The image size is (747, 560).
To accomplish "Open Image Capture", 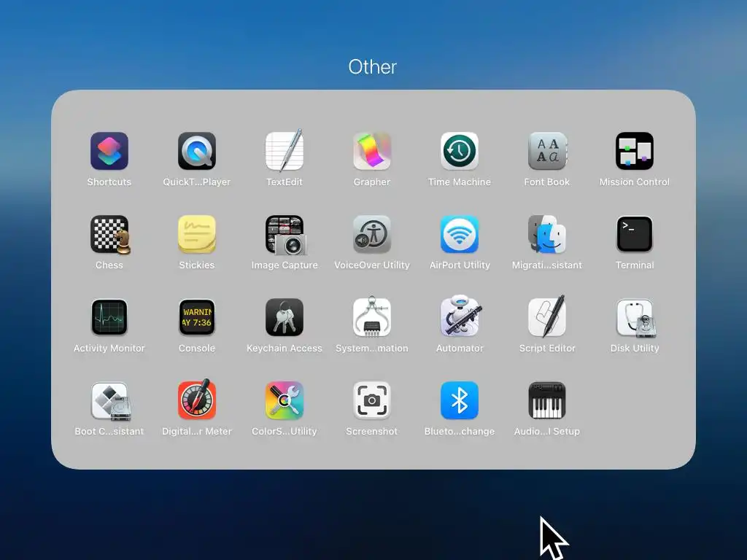I will 285,234.
